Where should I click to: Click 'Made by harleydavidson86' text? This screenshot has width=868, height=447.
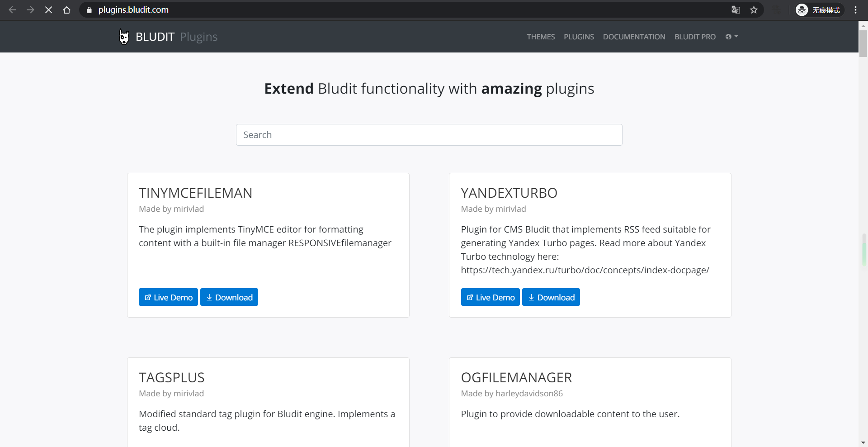pyautogui.click(x=512, y=394)
